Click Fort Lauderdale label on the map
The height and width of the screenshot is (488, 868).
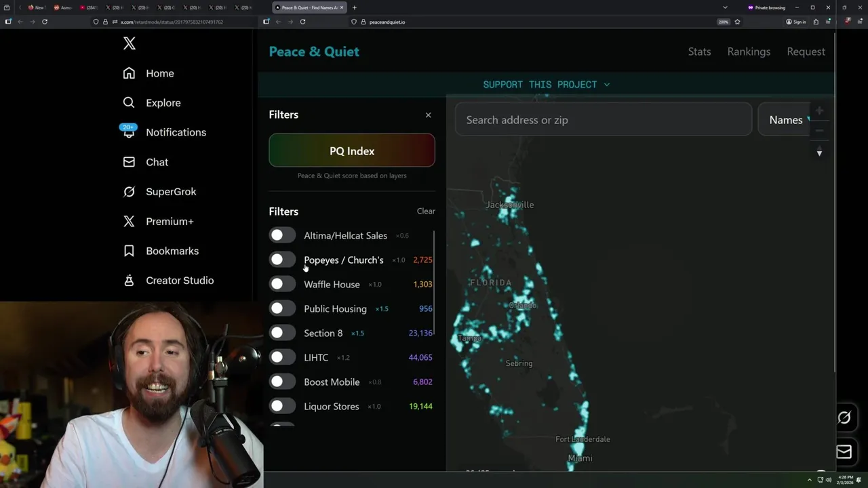(583, 439)
